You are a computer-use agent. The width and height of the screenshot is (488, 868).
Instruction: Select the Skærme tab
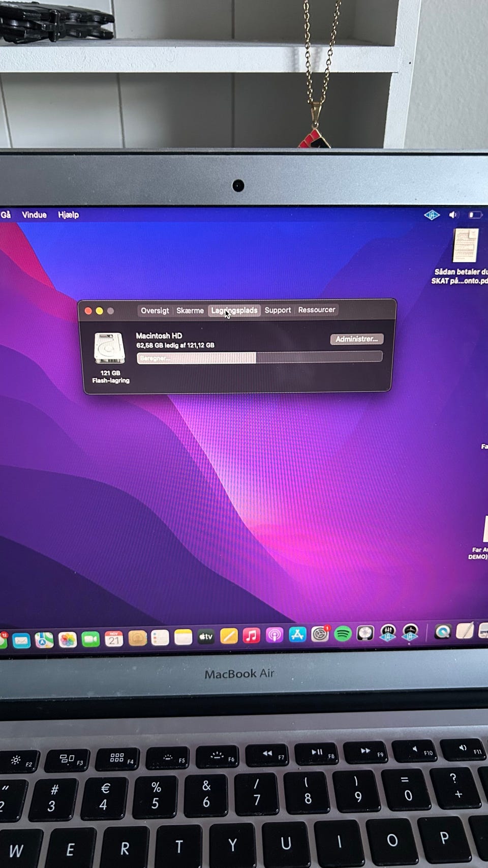click(190, 311)
